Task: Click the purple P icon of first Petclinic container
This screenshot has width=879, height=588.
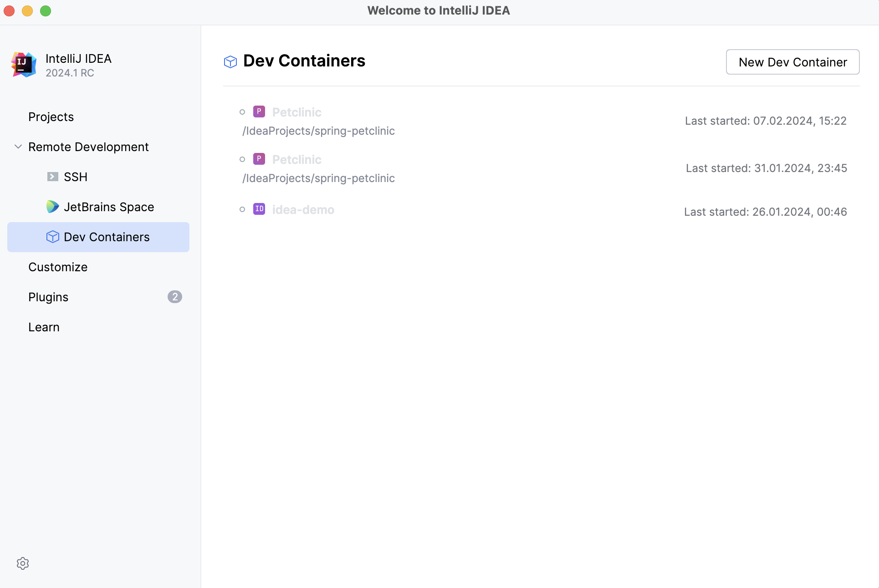Action: [259, 111]
